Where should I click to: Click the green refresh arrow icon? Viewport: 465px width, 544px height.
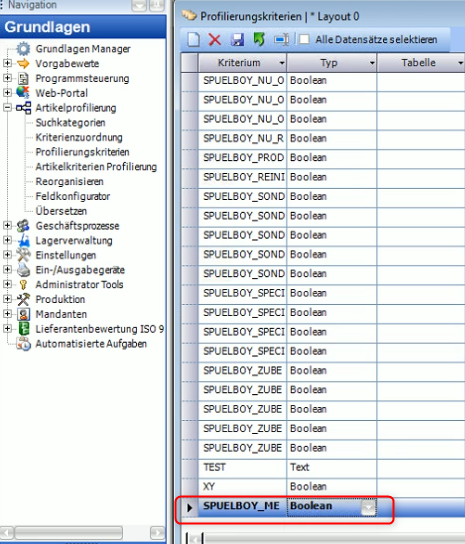point(259,39)
